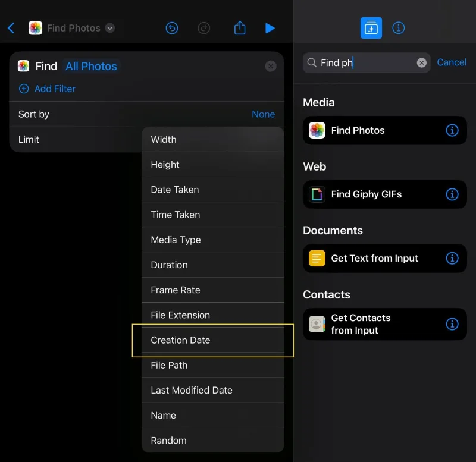Screen dimensions: 476x462
Task: Select Time Taken sort option
Action: coord(213,215)
